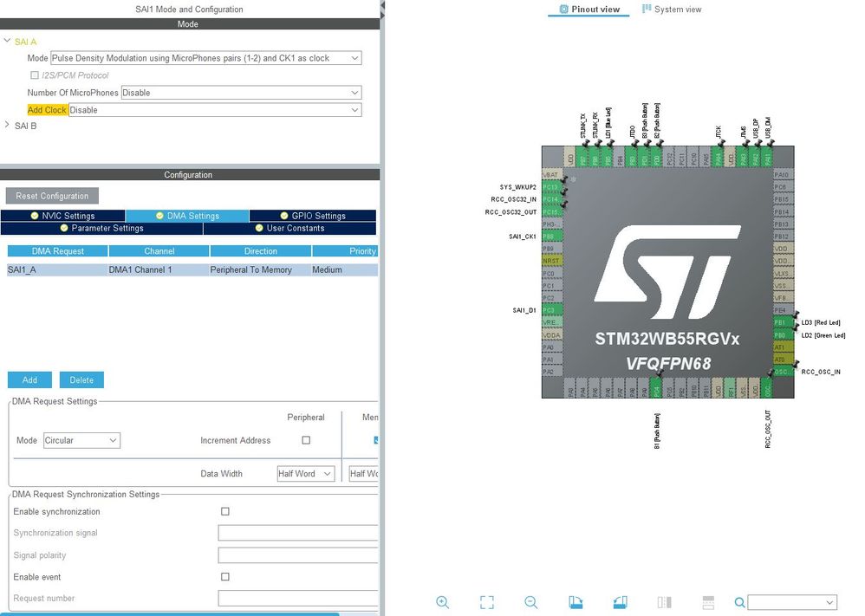Select pin PB9 on the left side
Viewport: 865px width, 616px height.
[551, 249]
